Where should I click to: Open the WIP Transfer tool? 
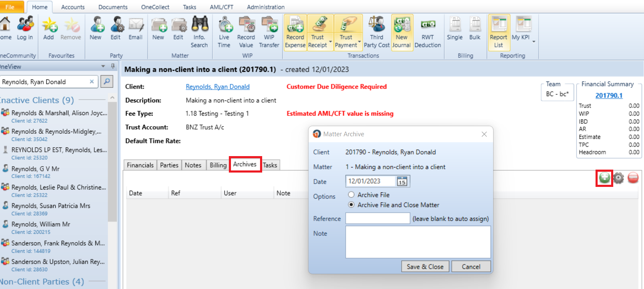269,33
